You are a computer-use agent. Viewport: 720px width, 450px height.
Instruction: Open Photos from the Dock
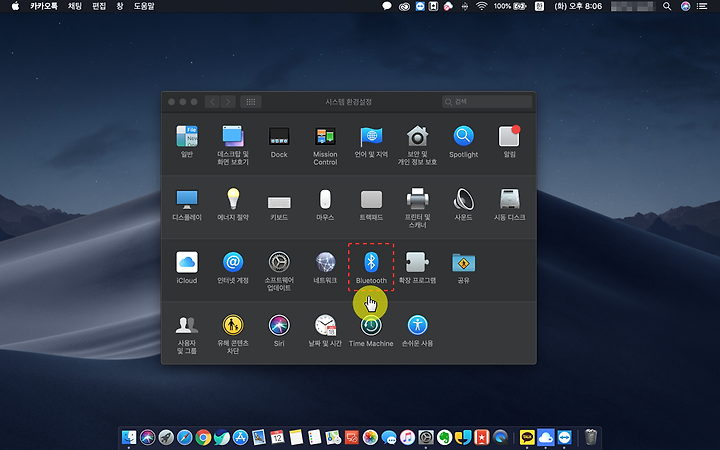[x=370, y=437]
